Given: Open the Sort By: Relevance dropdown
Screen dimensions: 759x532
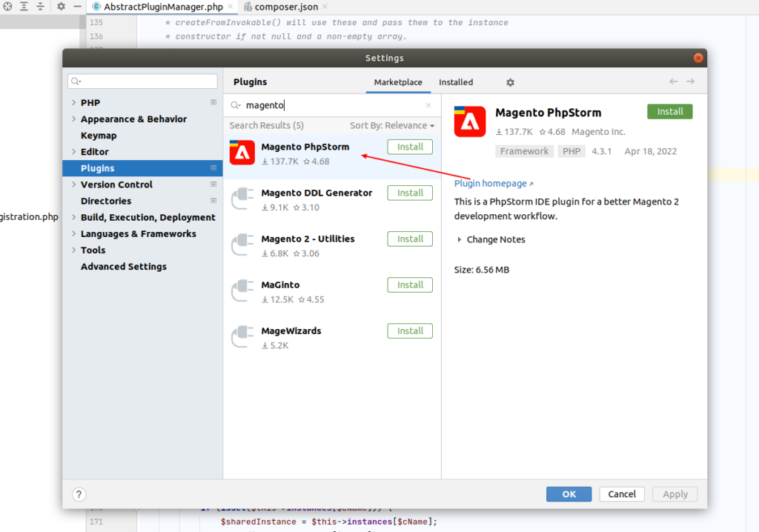Looking at the screenshot, I should 392,125.
